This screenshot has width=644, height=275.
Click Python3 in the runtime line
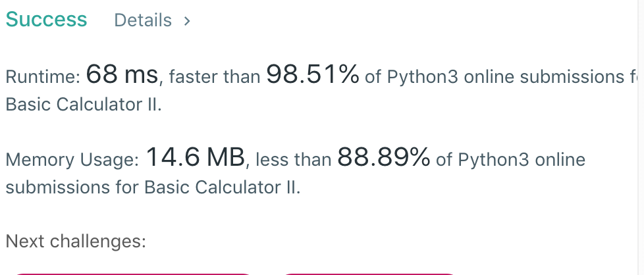point(422,78)
